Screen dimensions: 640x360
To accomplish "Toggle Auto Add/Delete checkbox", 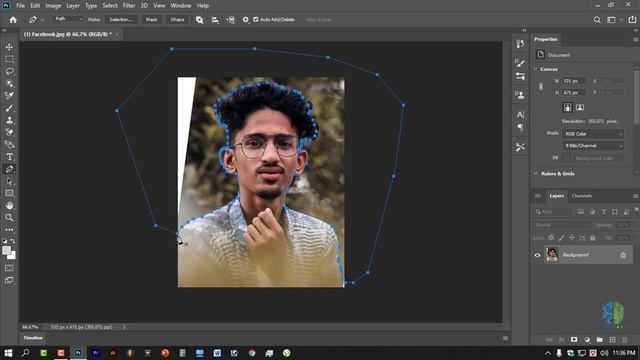I will click(x=256, y=20).
